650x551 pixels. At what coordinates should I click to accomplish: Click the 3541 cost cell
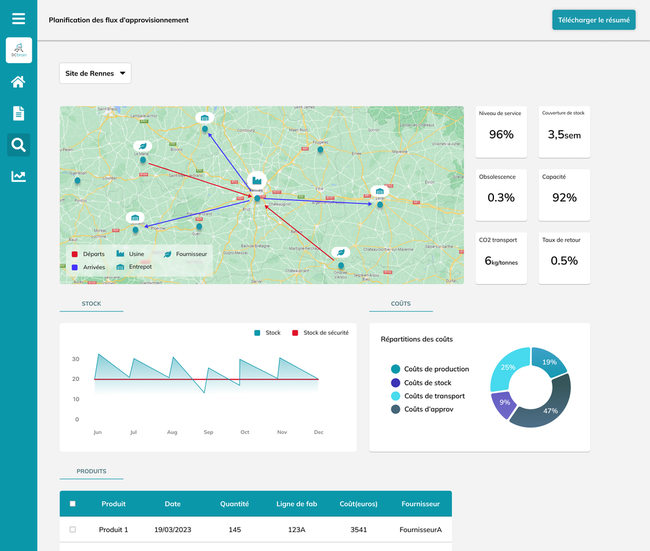pos(358,529)
